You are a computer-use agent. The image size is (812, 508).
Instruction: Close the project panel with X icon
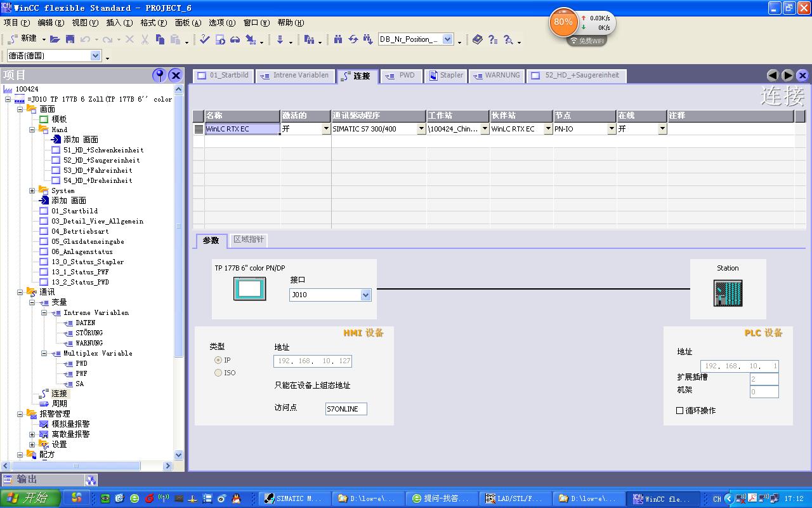pyautogui.click(x=176, y=75)
